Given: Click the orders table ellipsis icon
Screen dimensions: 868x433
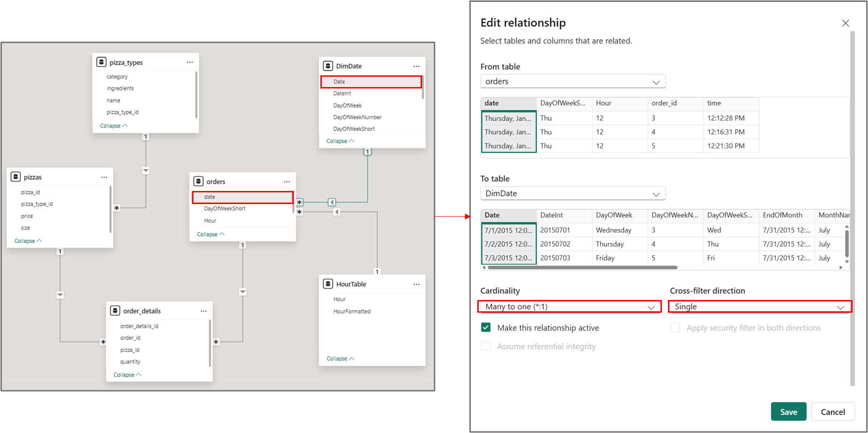Looking at the screenshot, I should point(287,182).
